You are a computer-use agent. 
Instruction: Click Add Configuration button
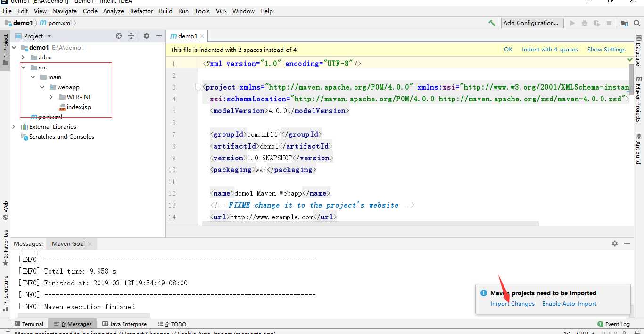(x=530, y=23)
